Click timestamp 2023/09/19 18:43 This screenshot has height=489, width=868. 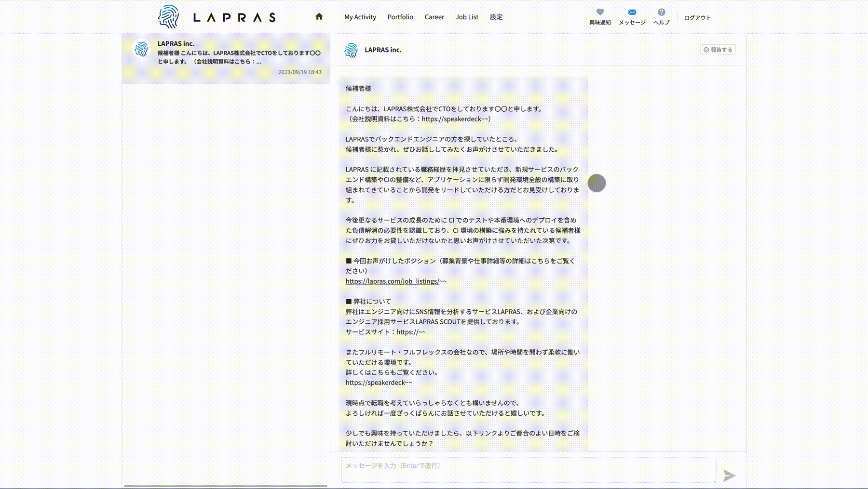point(299,72)
